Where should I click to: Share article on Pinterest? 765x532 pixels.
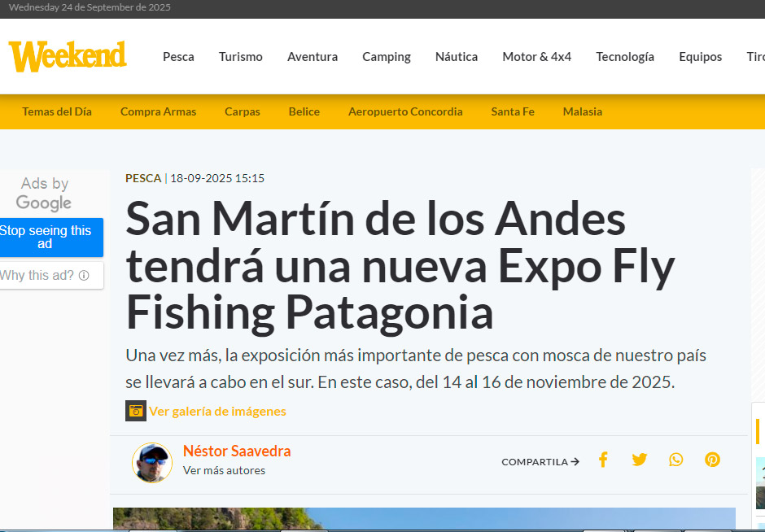[x=713, y=460]
